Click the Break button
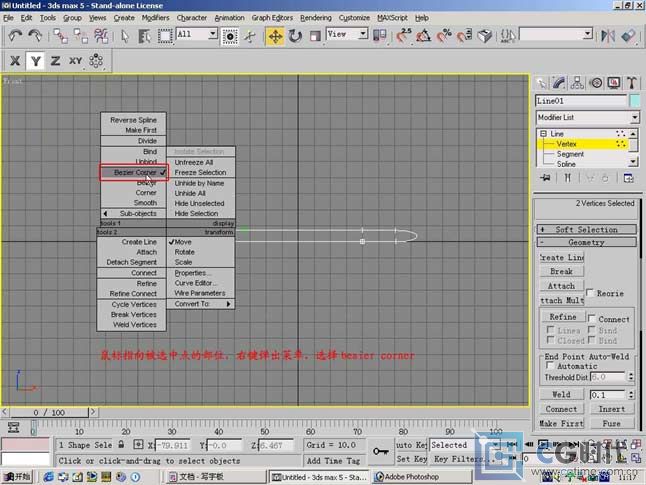646x485 pixels. click(x=562, y=271)
